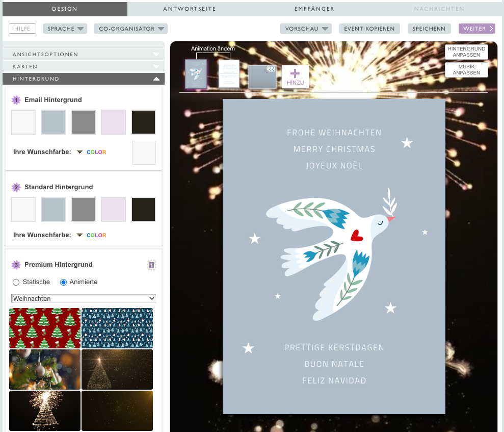This screenshot has height=432, width=504.
Task: Click the number 1 badge at Email Hintergrund
Action: (x=16, y=100)
